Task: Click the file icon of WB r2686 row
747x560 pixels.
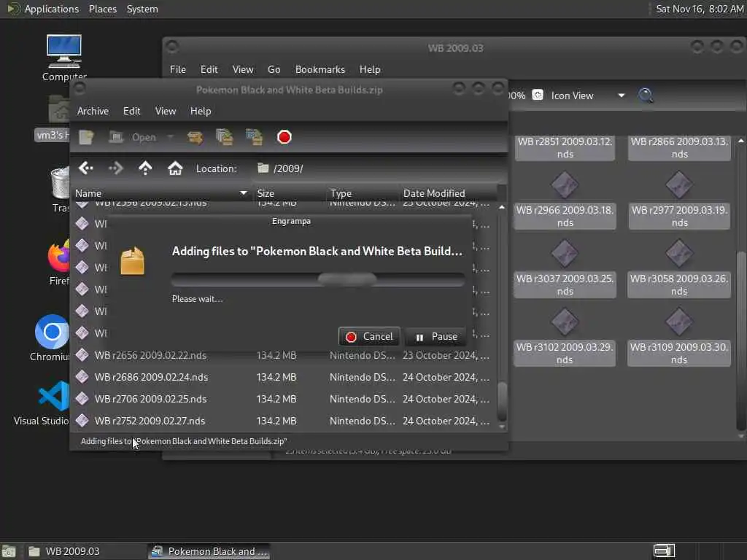Action: (x=82, y=377)
